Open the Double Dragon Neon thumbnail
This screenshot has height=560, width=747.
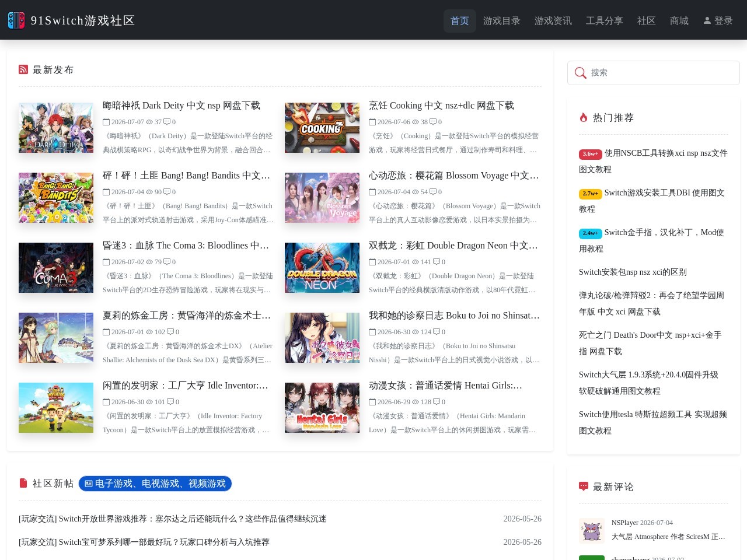322,268
